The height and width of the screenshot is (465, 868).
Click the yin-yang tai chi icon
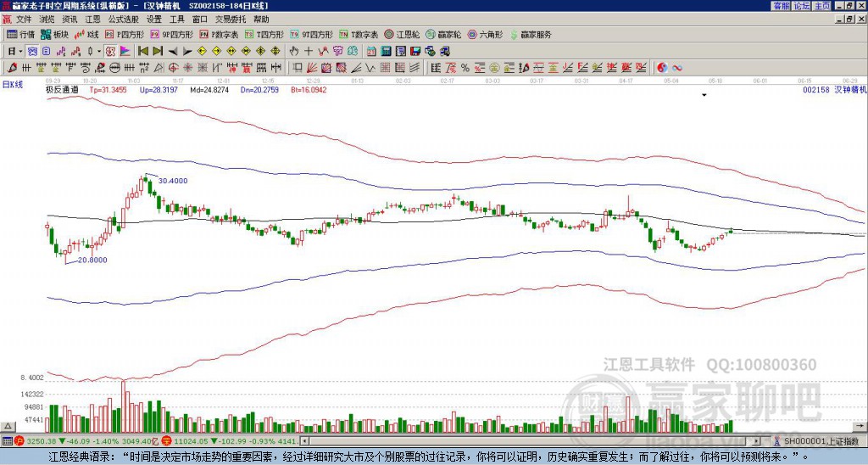pos(662,68)
